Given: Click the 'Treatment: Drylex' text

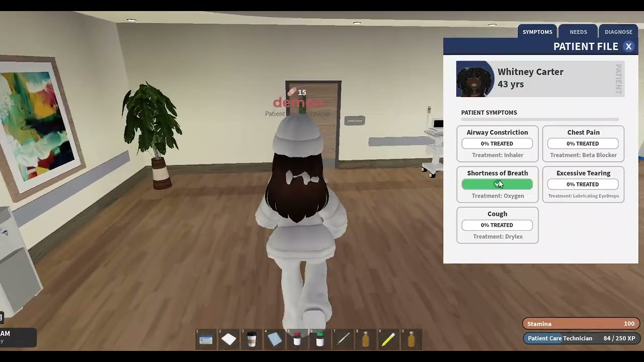Looking at the screenshot, I should pos(498,236).
